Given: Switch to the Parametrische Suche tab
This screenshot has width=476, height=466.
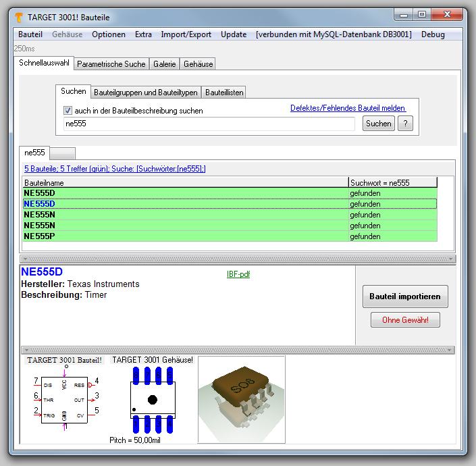Looking at the screenshot, I should [111, 64].
